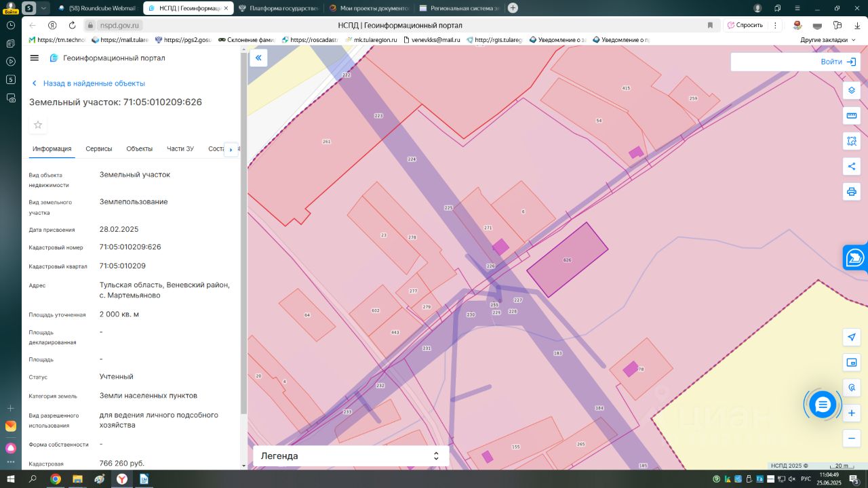This screenshot has width=868, height=488.
Task: Collapse the left info panel
Action: (x=258, y=58)
